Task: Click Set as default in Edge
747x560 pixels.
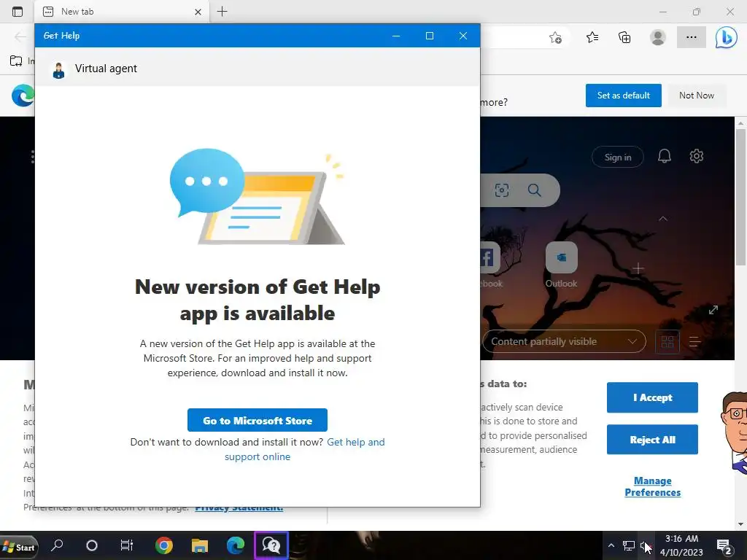Action: point(623,96)
